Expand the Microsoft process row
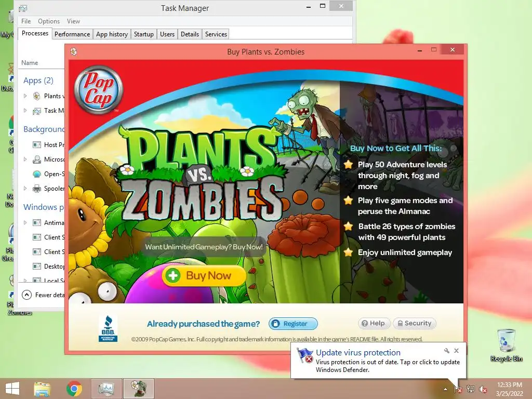Screen dimensions: 532x399 click(25, 159)
